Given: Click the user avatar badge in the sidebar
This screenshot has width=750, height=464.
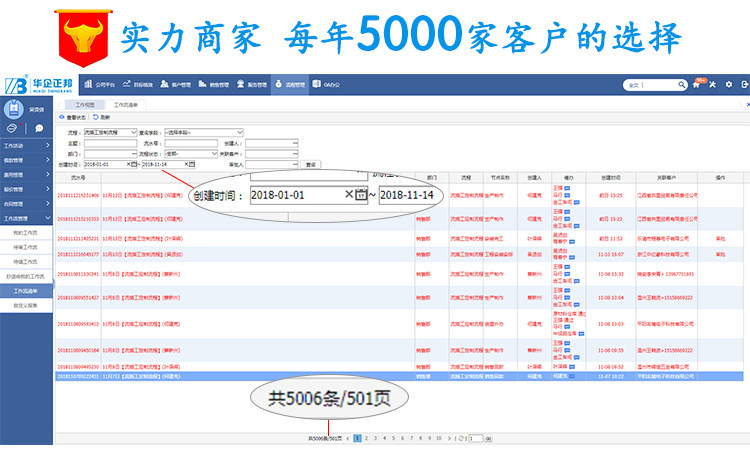Looking at the screenshot, I should click(13, 109).
